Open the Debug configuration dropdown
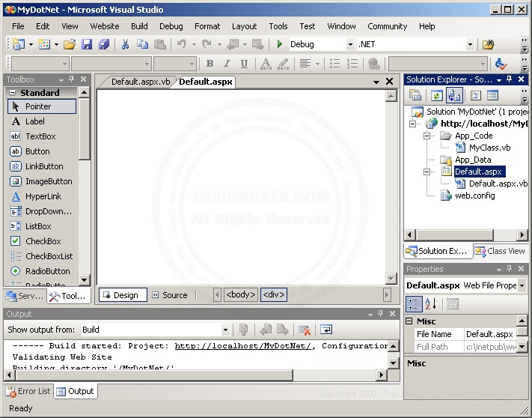 (x=350, y=44)
